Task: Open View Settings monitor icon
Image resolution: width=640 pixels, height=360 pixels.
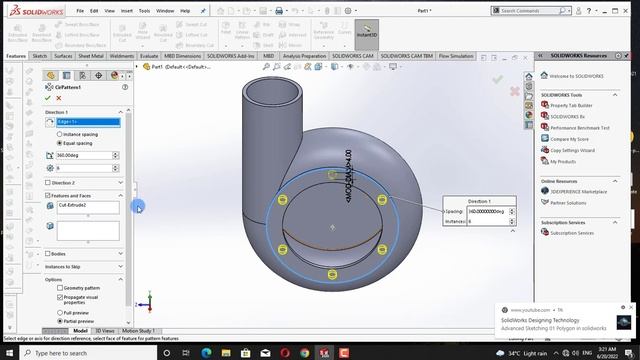Action: tap(393, 67)
